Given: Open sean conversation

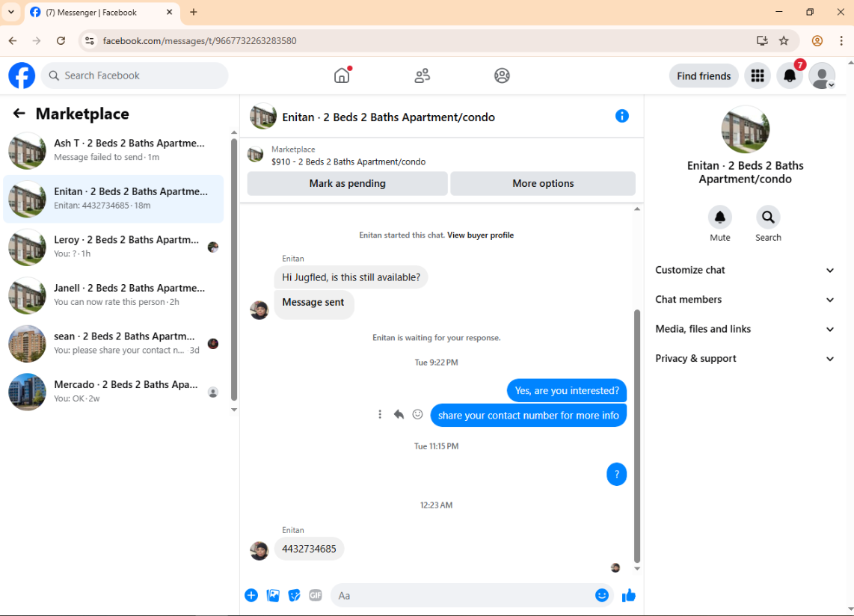Looking at the screenshot, I should [x=113, y=344].
